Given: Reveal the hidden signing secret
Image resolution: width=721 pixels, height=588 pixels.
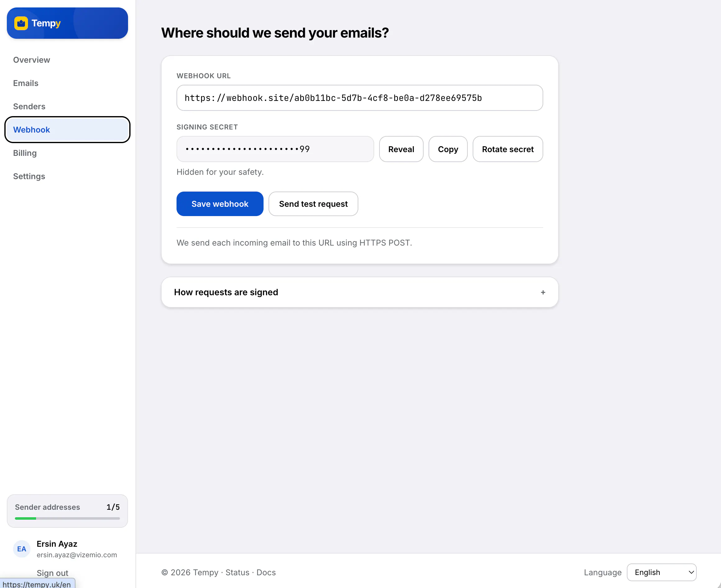Looking at the screenshot, I should (x=401, y=149).
